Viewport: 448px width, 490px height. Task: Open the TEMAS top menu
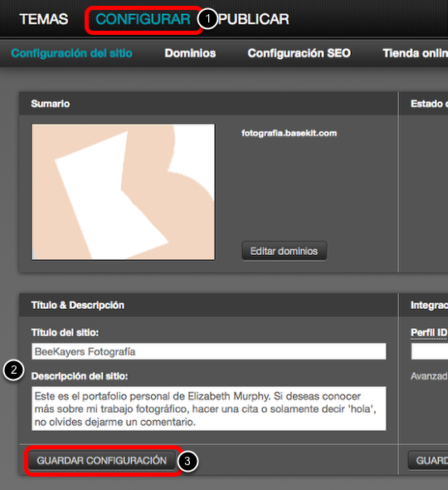tap(44, 19)
